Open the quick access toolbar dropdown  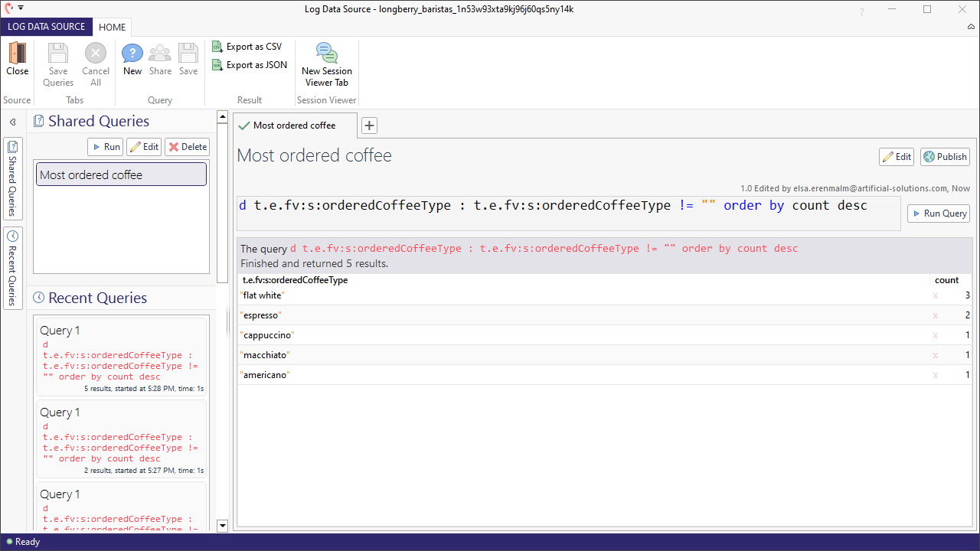pyautogui.click(x=20, y=7)
